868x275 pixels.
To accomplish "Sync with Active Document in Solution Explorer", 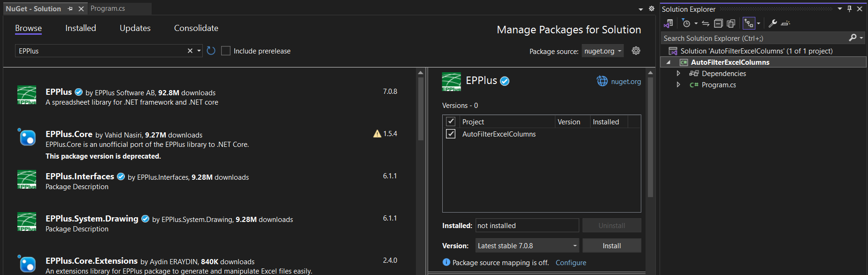I will click(706, 23).
